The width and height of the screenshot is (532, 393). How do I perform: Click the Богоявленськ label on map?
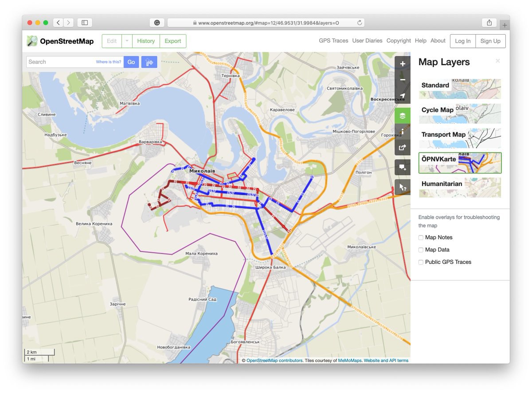point(246,342)
